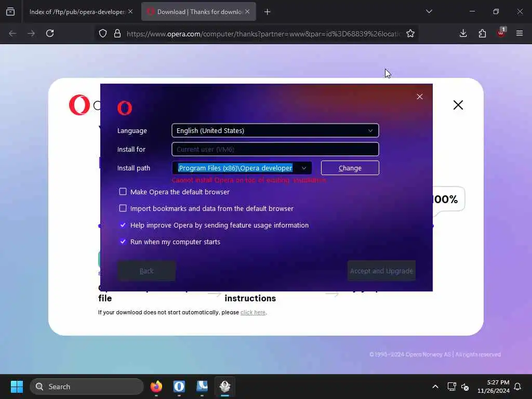Bookmark this page with the star

coord(410,33)
